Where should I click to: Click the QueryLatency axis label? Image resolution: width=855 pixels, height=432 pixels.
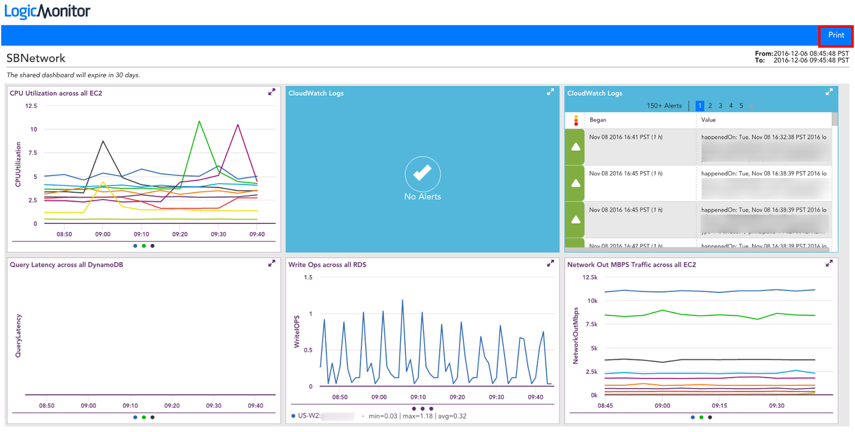18,335
